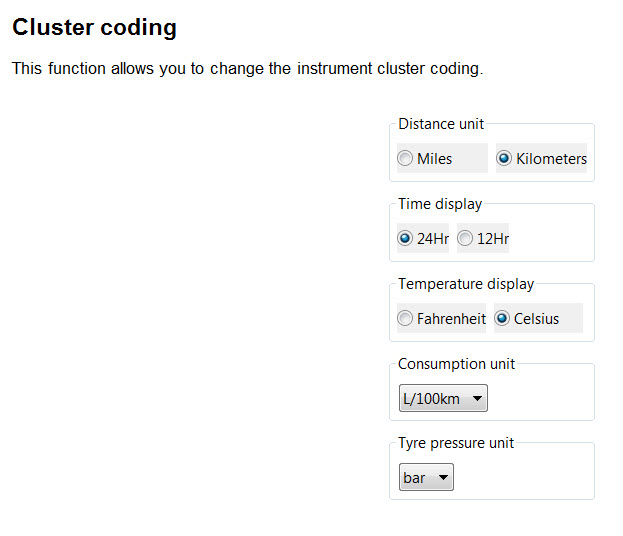Viewport: 623px width, 536px height.
Task: Click the arrow on the L/100km dropdown
Action: point(477,399)
